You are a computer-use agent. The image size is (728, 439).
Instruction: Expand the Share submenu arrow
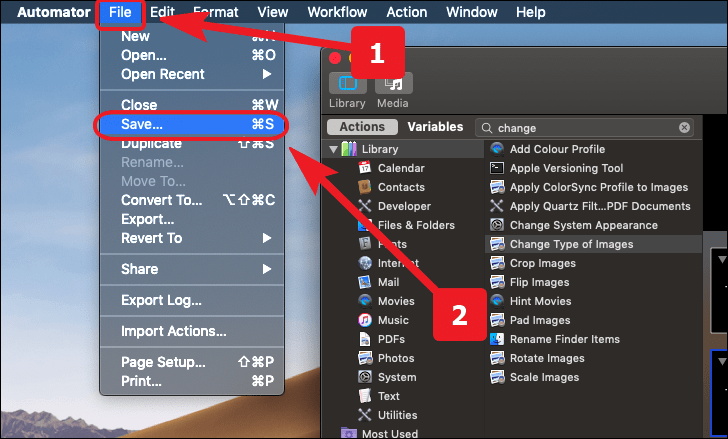point(266,269)
